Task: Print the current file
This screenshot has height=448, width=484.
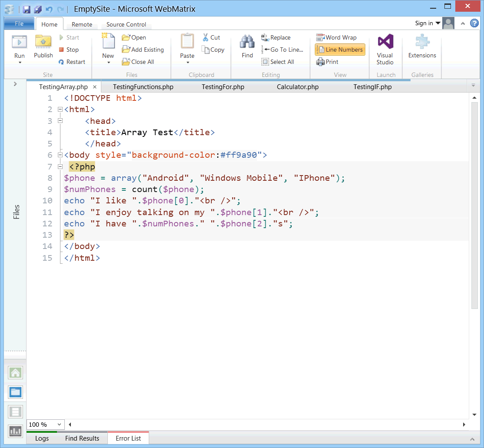Action: pyautogui.click(x=327, y=62)
